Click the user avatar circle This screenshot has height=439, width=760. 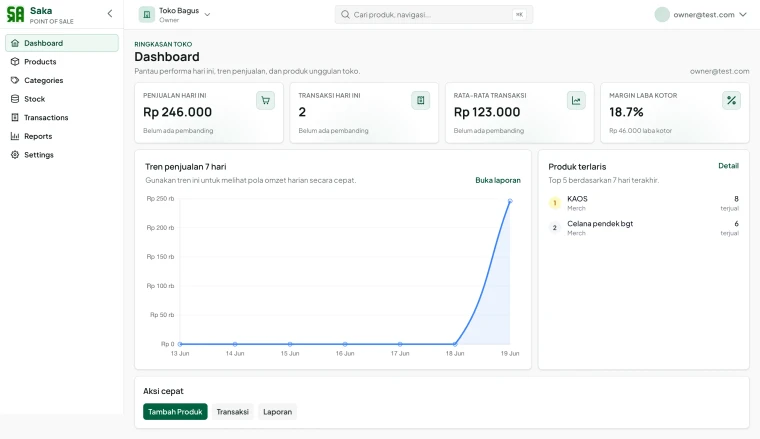[662, 15]
